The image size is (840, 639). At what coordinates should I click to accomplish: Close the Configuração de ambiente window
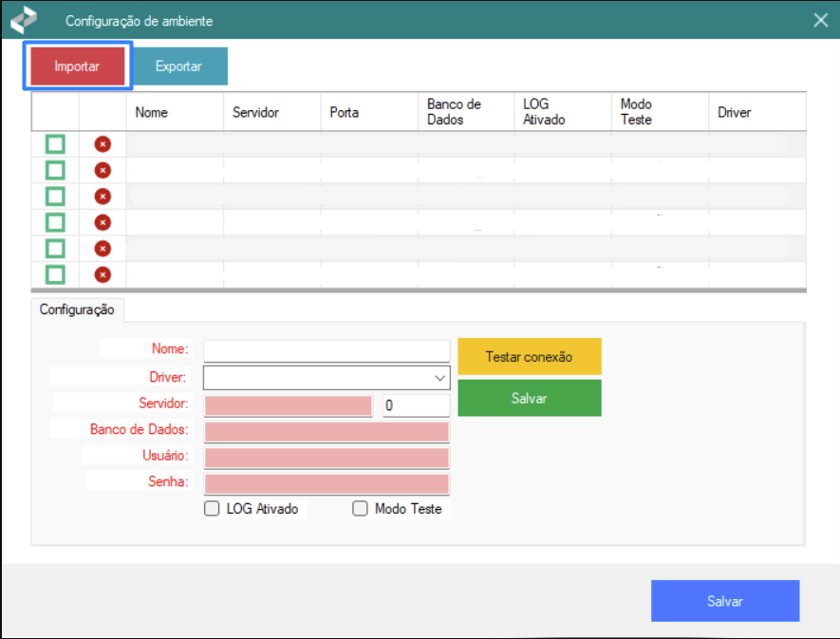click(820, 20)
